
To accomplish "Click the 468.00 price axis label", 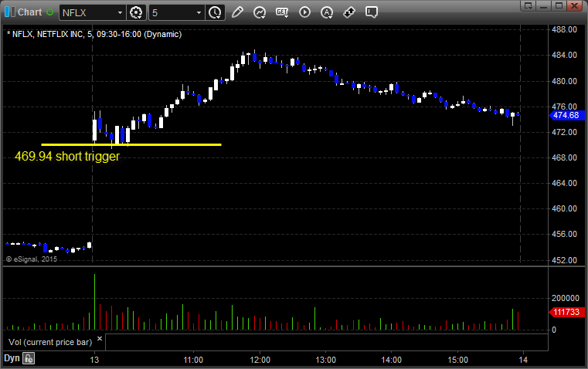I will 564,157.
